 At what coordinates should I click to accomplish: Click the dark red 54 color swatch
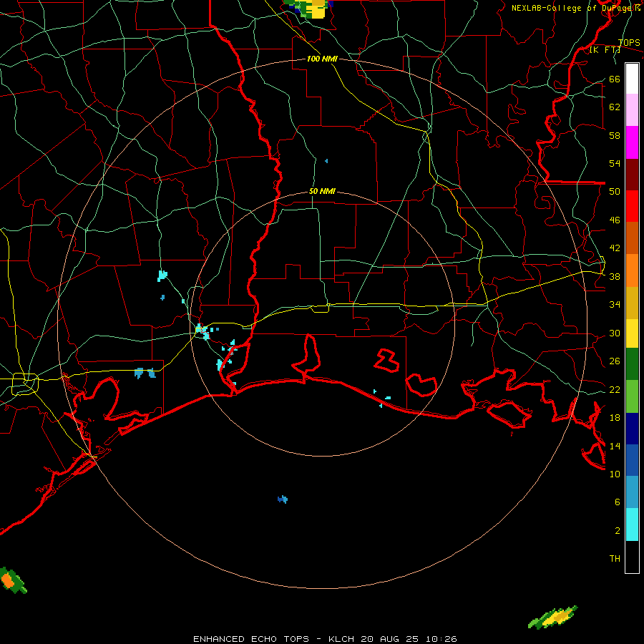[632, 175]
